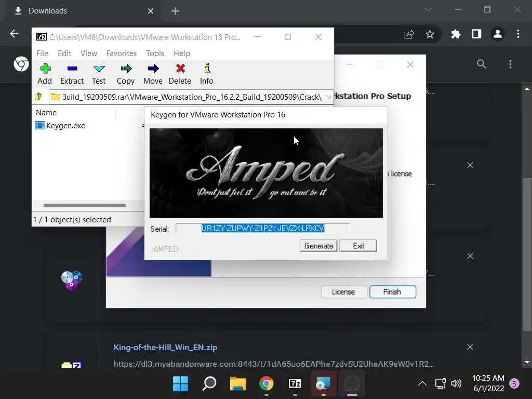This screenshot has width=532, height=399.
Task: Click Finish in VMware setup window
Action: pos(393,292)
